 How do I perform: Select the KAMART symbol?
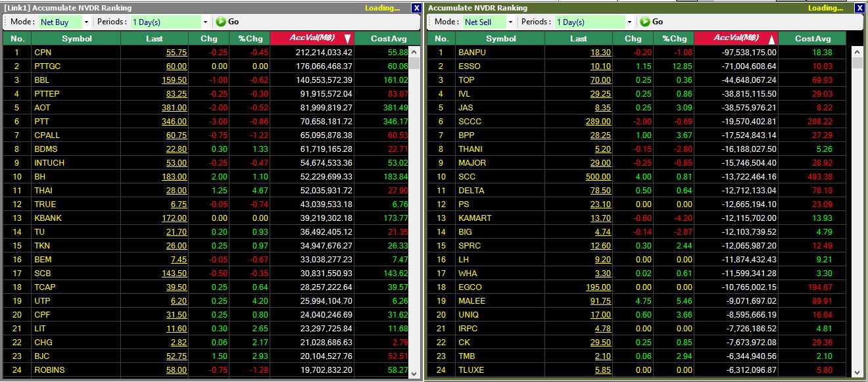[475, 218]
